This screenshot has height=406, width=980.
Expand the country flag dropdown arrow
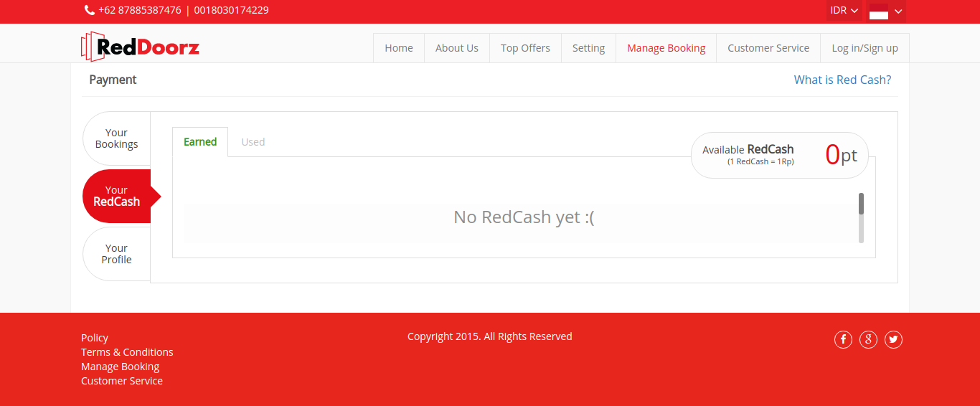pyautogui.click(x=898, y=11)
